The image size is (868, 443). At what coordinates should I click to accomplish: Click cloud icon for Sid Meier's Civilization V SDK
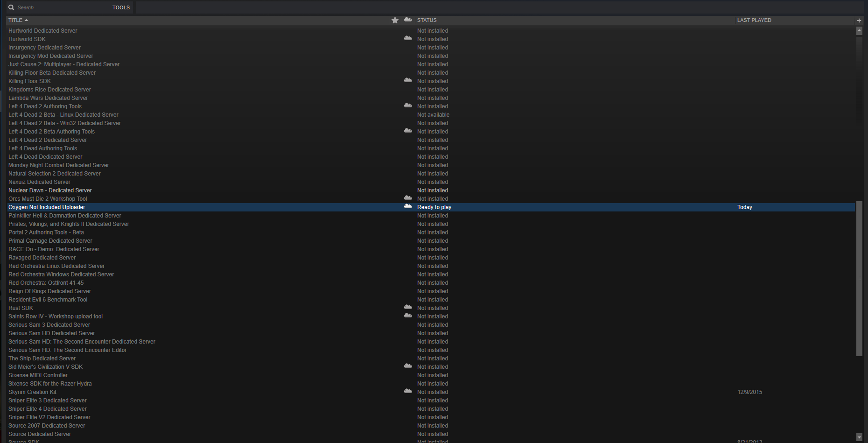[408, 366]
